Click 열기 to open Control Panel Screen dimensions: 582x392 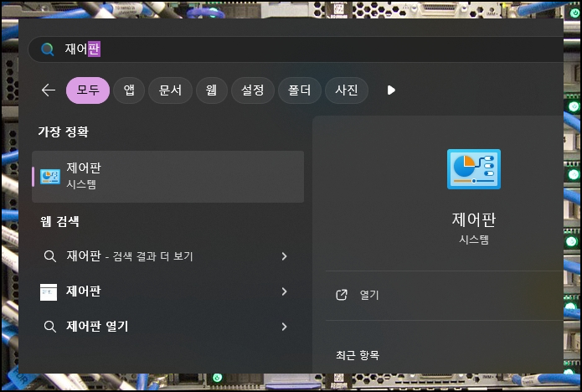pos(369,295)
